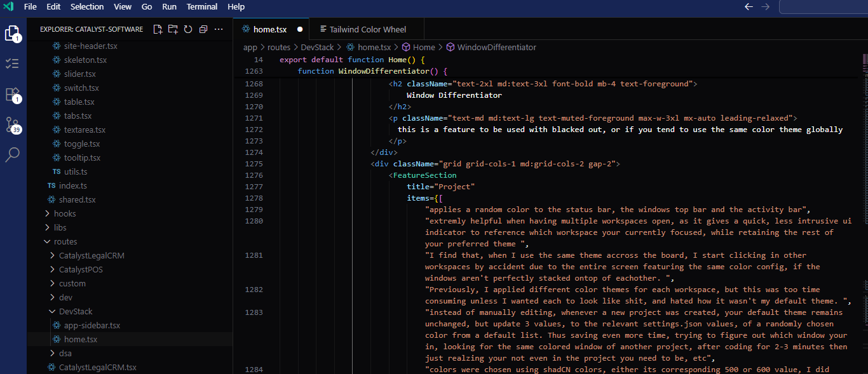The image size is (868, 374).
Task: Open the Search magnifier icon
Action: pyautogui.click(x=13, y=154)
